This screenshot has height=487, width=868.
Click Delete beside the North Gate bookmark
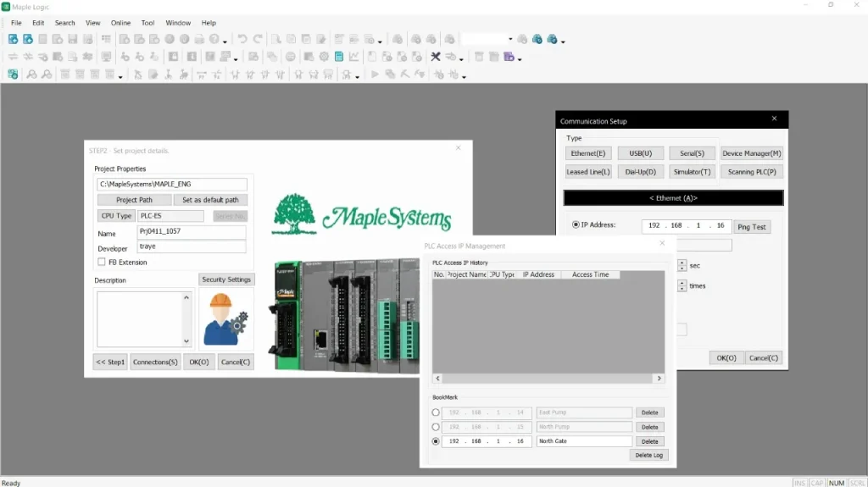click(x=650, y=441)
